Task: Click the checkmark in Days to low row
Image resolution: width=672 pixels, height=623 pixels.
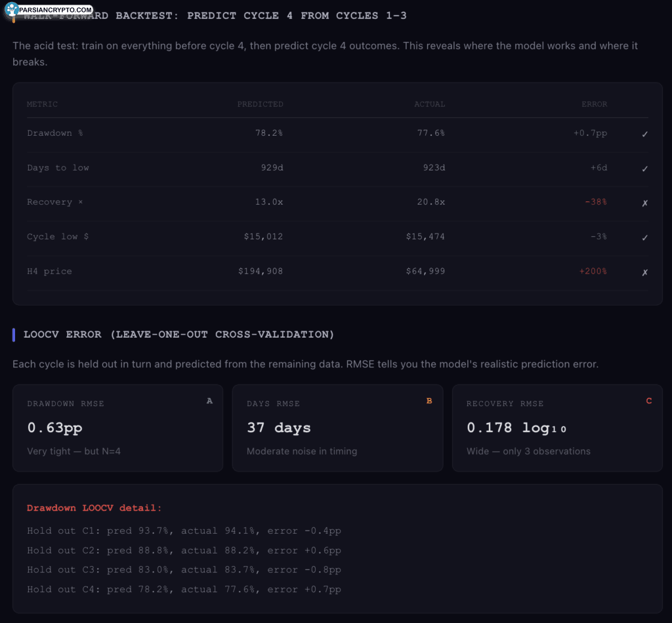Action: (x=644, y=169)
